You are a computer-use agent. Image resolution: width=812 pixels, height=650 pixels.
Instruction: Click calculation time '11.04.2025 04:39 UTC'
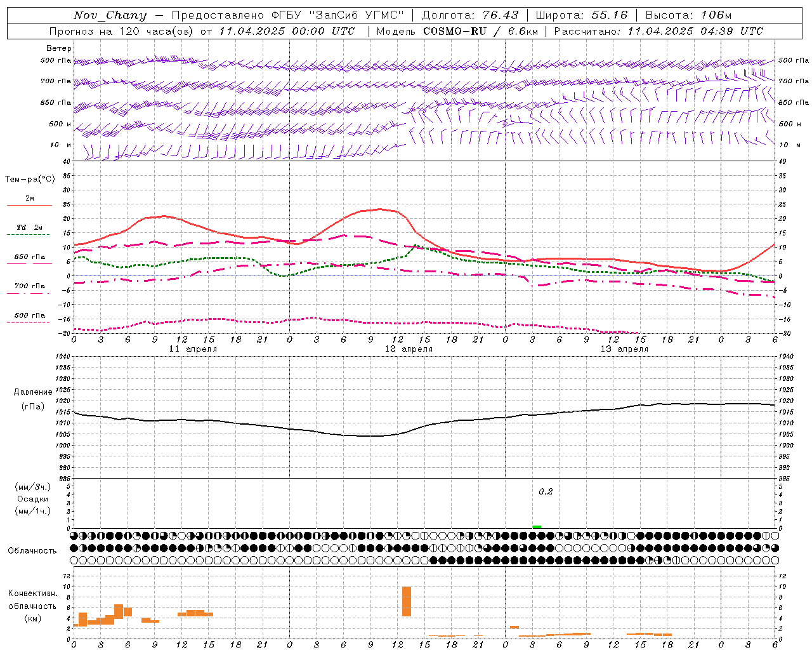(x=695, y=31)
